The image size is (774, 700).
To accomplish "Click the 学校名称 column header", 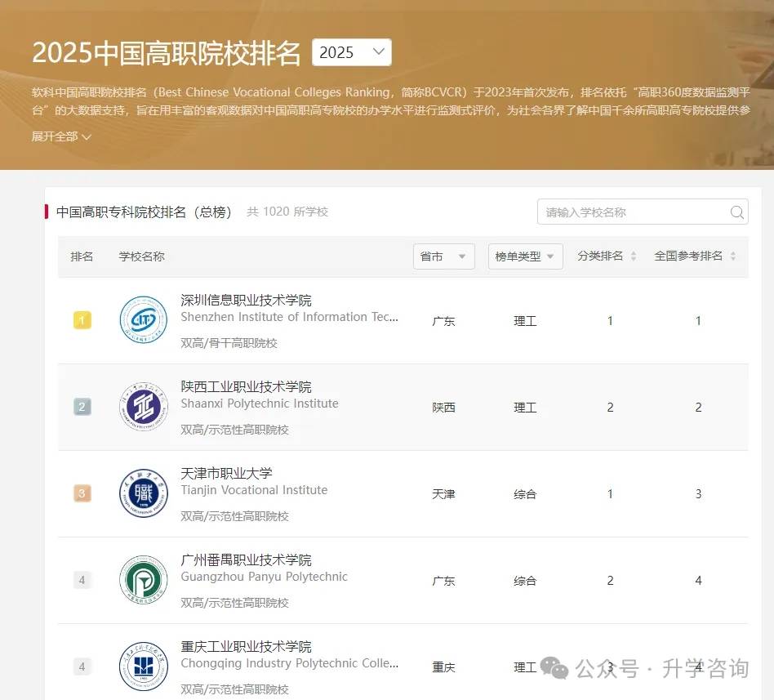I will (142, 256).
